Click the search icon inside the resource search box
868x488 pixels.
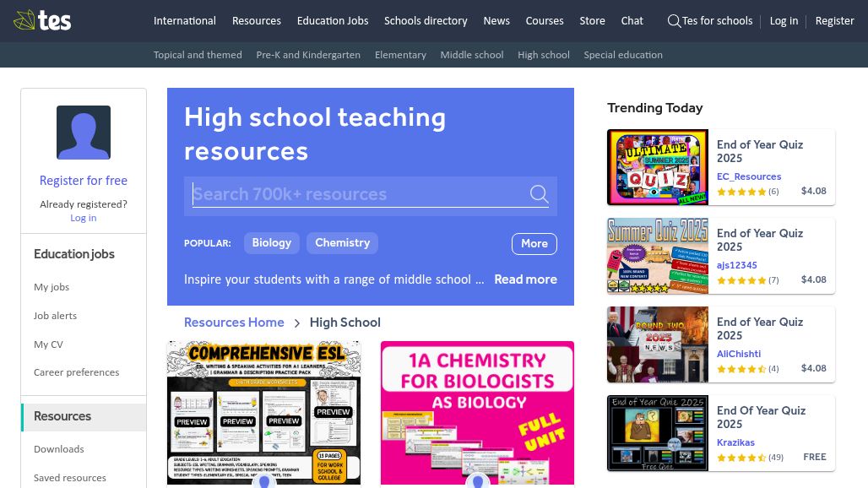[539, 193]
